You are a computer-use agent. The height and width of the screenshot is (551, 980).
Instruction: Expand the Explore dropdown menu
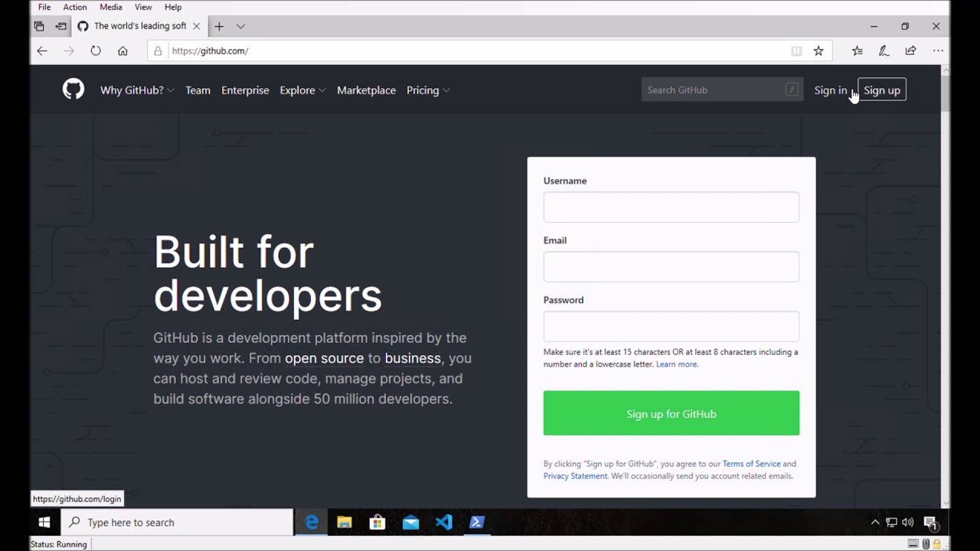click(x=302, y=90)
